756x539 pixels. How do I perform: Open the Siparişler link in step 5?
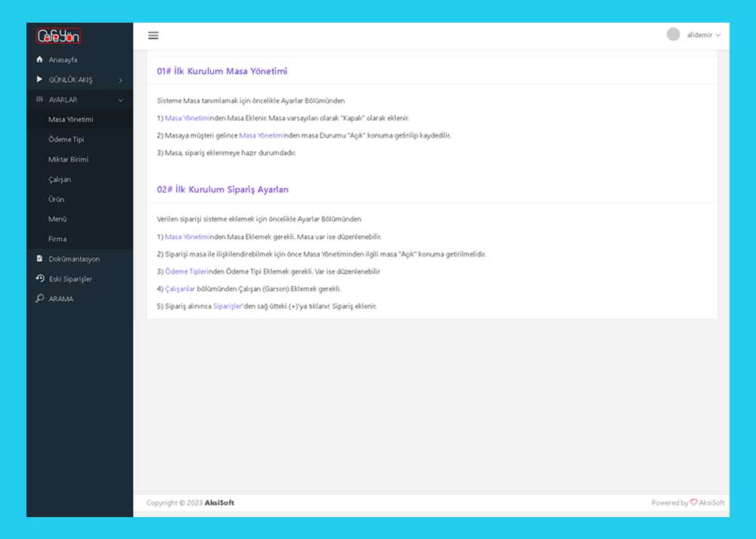coord(226,306)
